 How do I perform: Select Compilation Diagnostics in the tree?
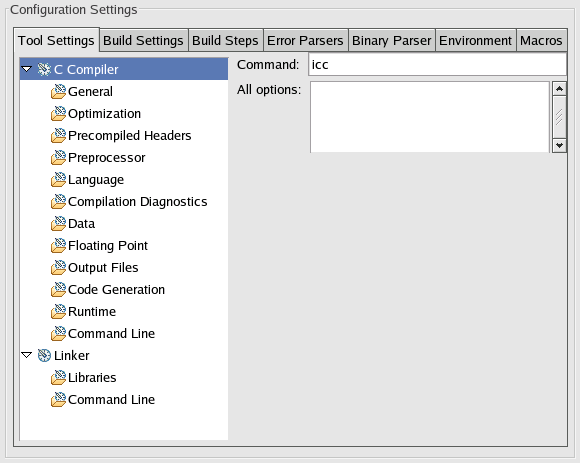(138, 202)
